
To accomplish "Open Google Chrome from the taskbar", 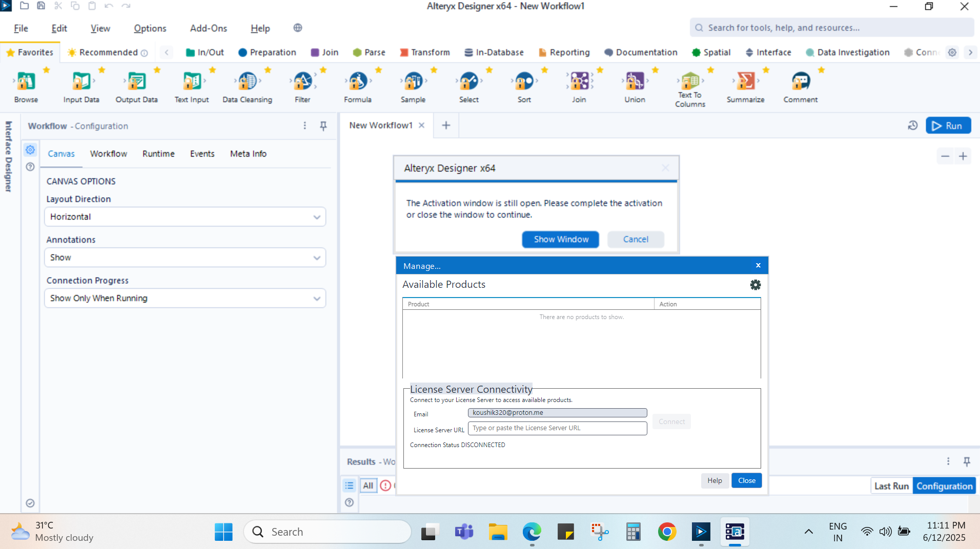I will coord(667,532).
